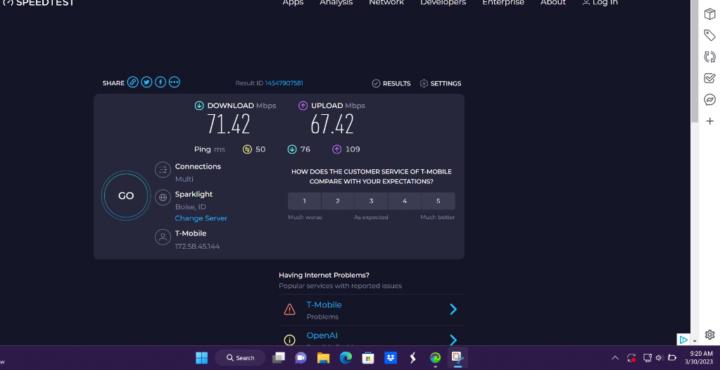Rate T-Mobile service 1, much worse
The height and width of the screenshot is (370, 720).
pyautogui.click(x=304, y=201)
